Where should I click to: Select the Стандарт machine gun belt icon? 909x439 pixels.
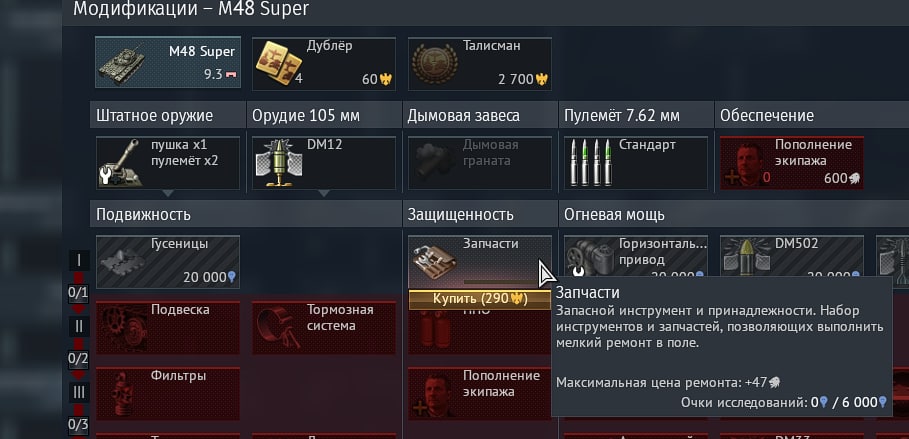(590, 162)
